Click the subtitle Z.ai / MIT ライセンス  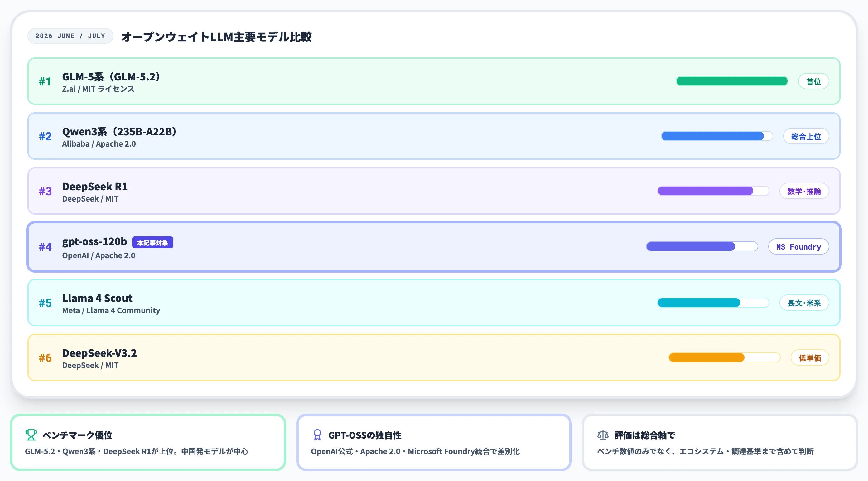(x=98, y=89)
